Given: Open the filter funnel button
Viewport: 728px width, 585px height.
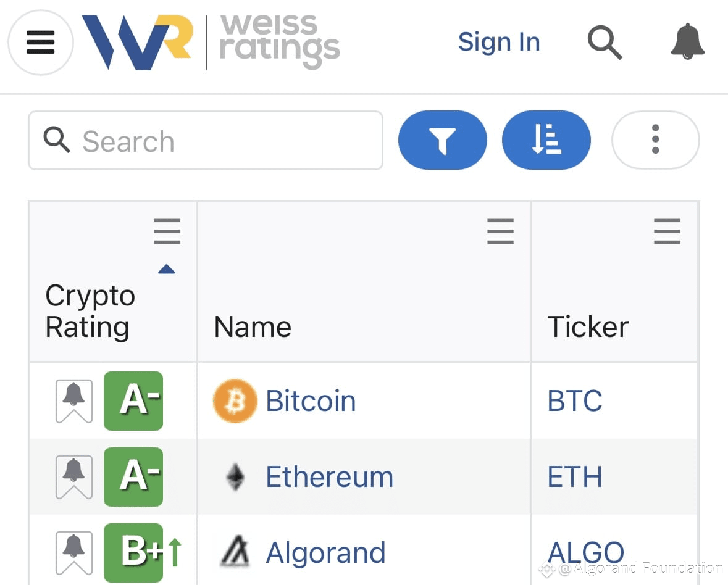Looking at the screenshot, I should 442,140.
